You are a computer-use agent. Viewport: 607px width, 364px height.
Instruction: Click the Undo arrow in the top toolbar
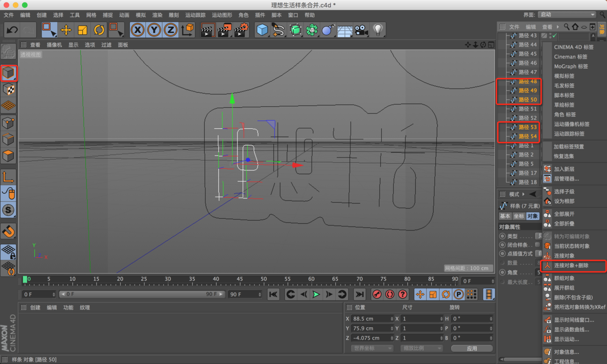12,30
